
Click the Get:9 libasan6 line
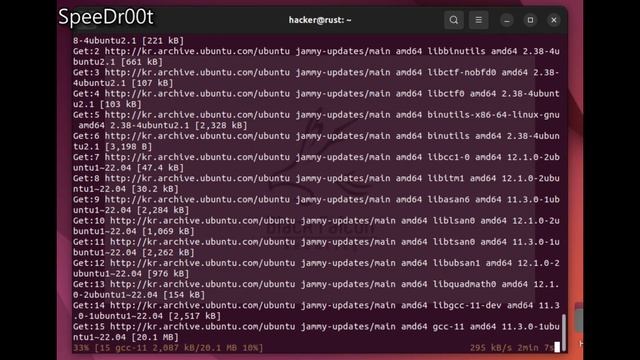[x=316, y=200]
